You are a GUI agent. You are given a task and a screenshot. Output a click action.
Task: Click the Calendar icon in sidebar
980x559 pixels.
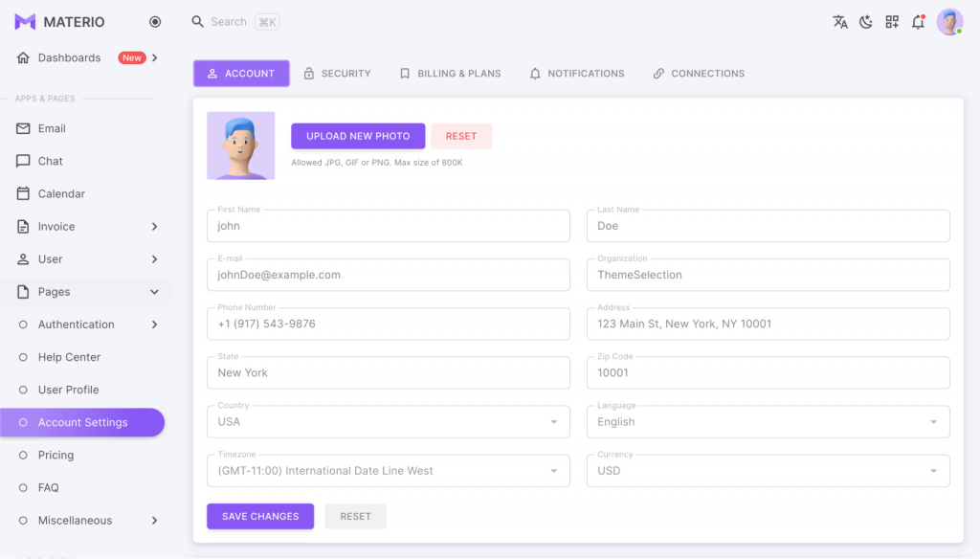point(23,193)
